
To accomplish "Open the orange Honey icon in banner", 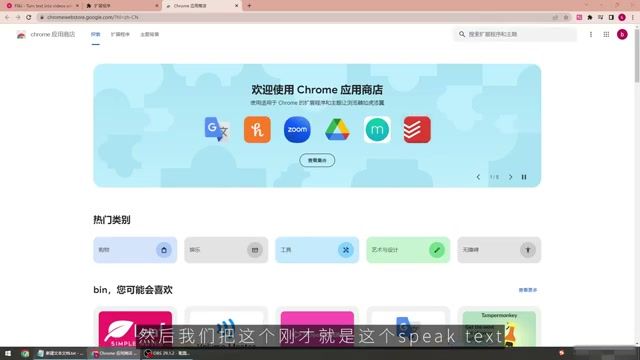I will coord(257,129).
